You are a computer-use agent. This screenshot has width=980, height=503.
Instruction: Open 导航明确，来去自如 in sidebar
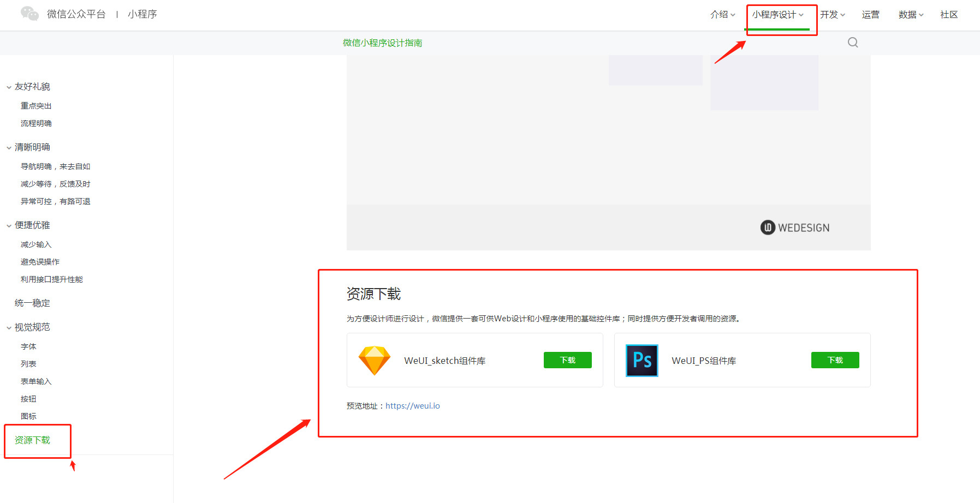(x=56, y=166)
